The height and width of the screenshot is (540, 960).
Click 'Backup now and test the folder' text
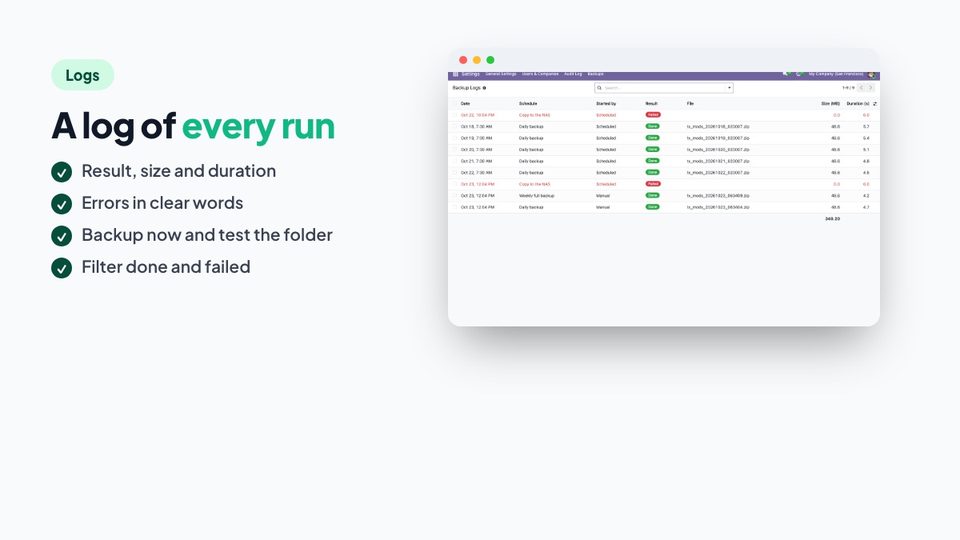[207, 235]
